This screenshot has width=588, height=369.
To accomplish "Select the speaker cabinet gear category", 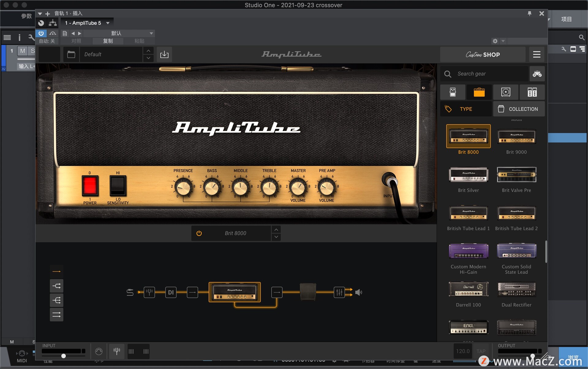I will [x=506, y=92].
